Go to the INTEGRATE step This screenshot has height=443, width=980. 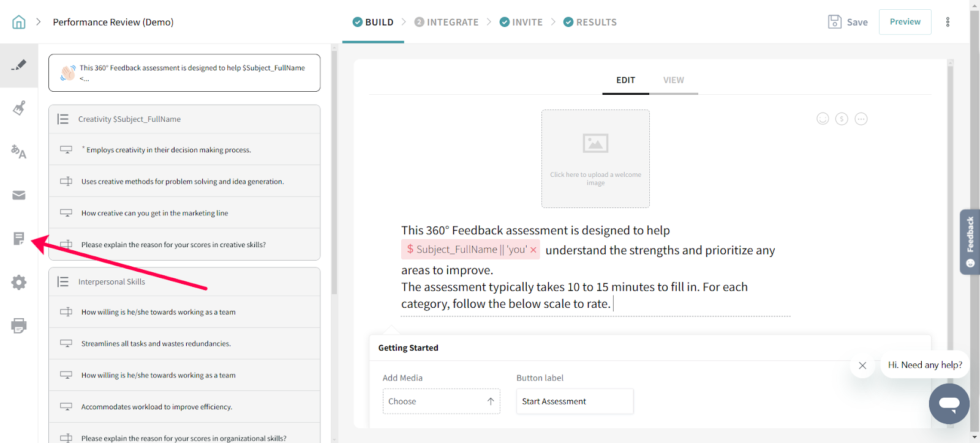tap(447, 22)
